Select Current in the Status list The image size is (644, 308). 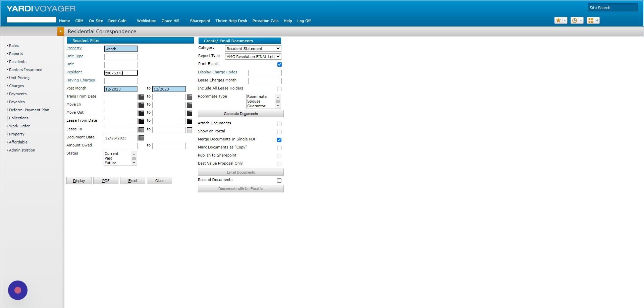tap(111, 153)
